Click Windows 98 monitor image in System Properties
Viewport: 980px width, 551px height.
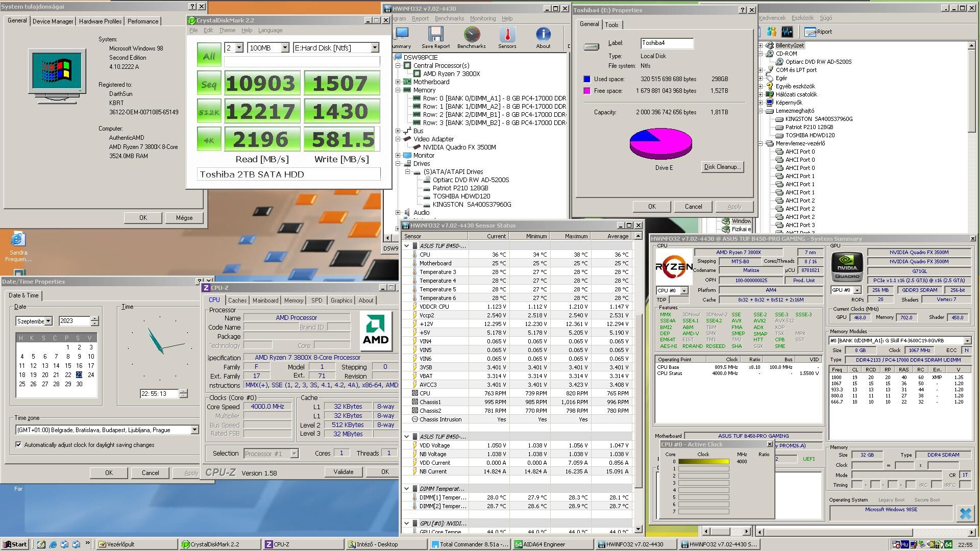click(x=57, y=76)
